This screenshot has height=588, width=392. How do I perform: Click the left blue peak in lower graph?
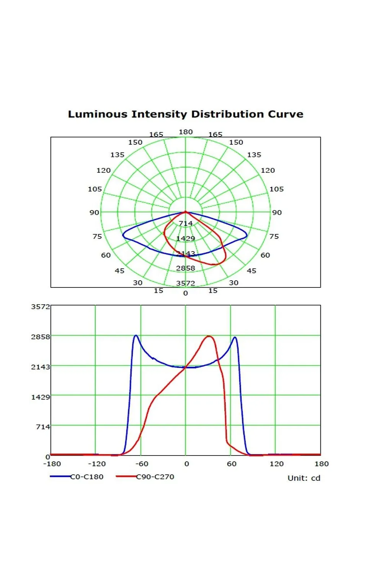click(x=136, y=335)
